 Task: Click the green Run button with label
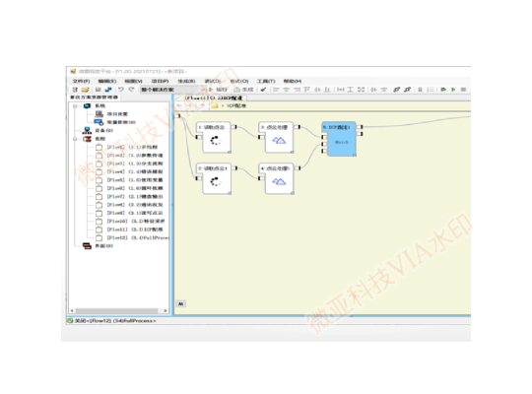tap(218, 90)
